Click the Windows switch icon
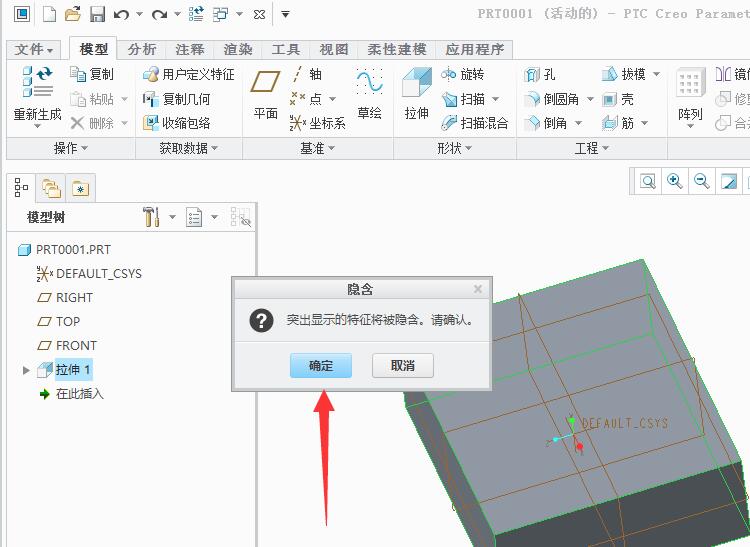This screenshot has height=547, width=750. point(221,14)
